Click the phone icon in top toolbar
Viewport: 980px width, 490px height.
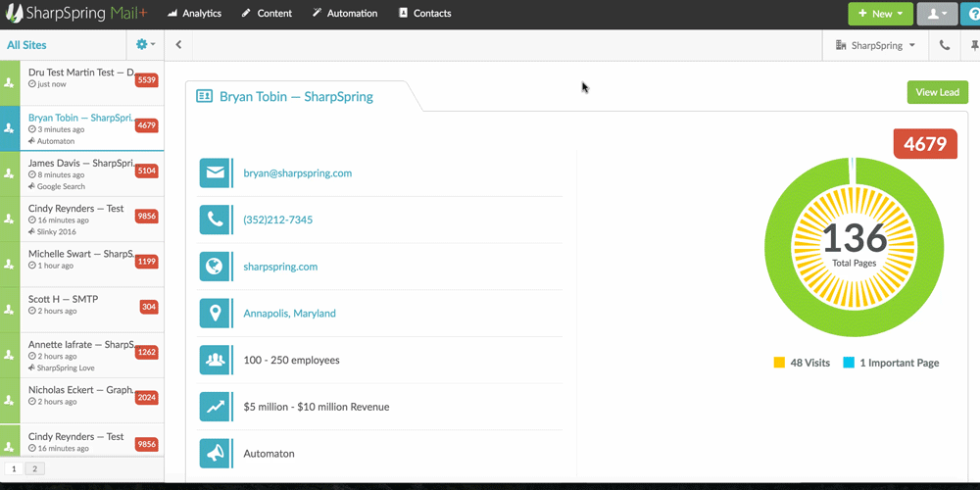coord(945,45)
